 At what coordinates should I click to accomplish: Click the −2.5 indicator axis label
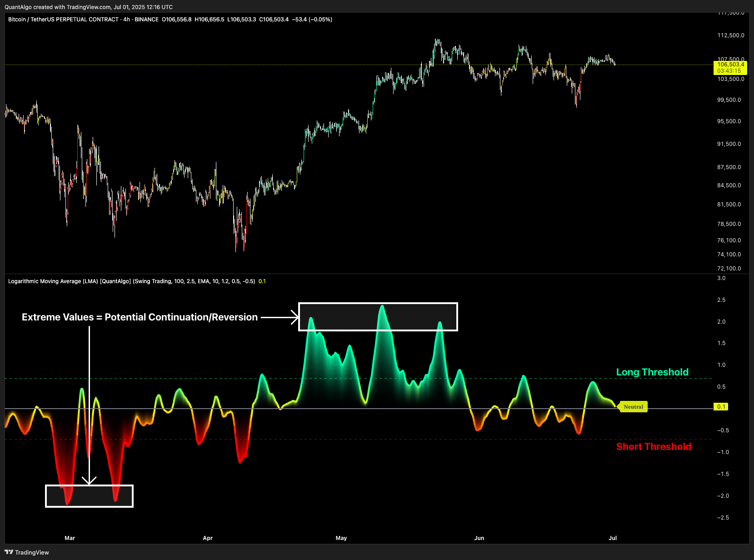click(723, 518)
